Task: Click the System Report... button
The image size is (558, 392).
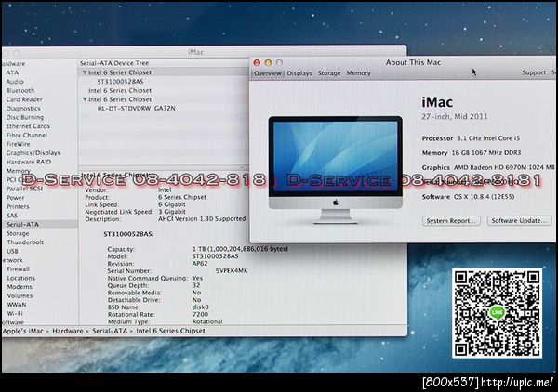Action: click(x=451, y=221)
